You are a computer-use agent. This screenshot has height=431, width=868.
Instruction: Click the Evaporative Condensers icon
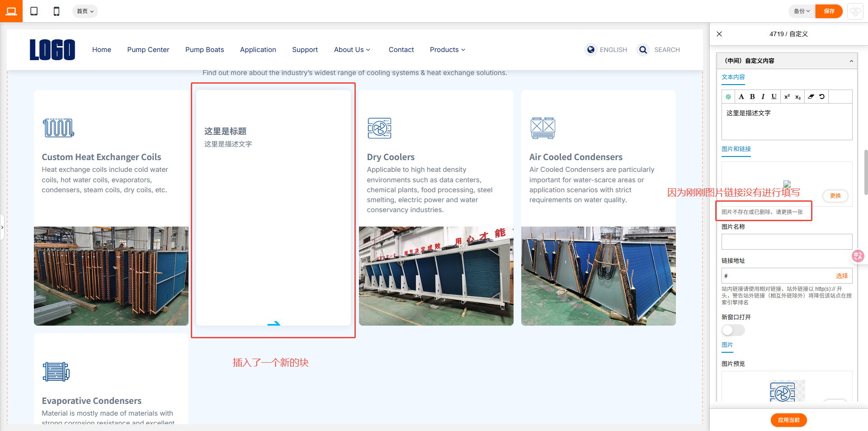56,372
